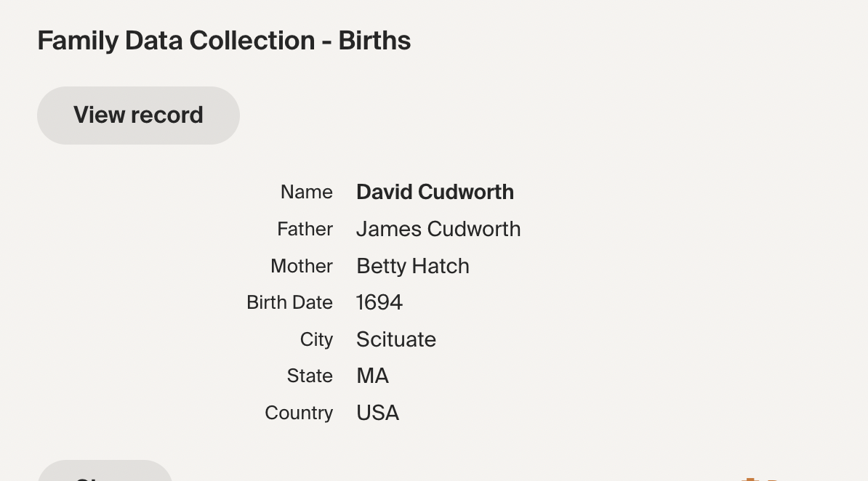Click the word Births in the heading

click(x=374, y=41)
